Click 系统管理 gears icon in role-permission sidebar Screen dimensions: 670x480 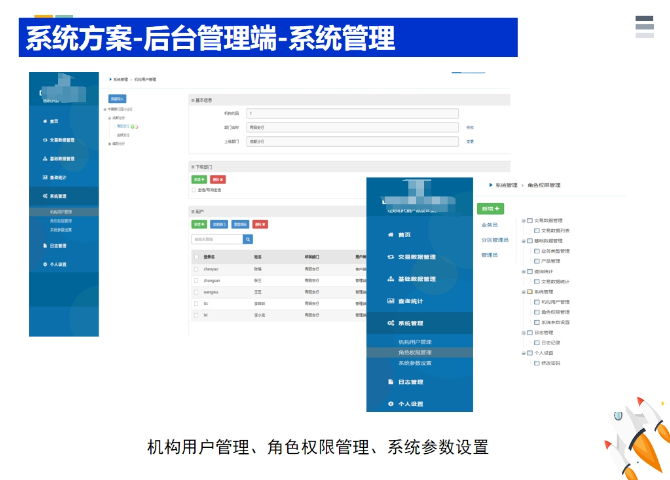tap(391, 323)
